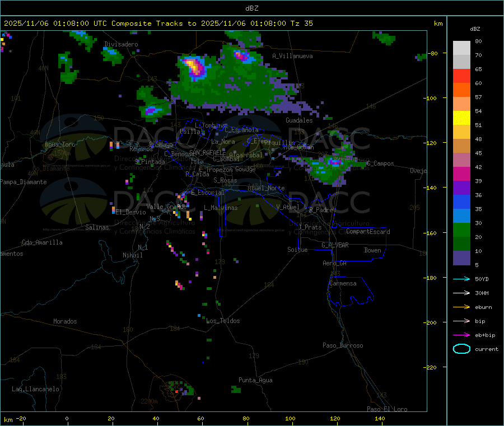
Task: Select the slate purple 5 dBZ legend swatch
Action: (461, 258)
